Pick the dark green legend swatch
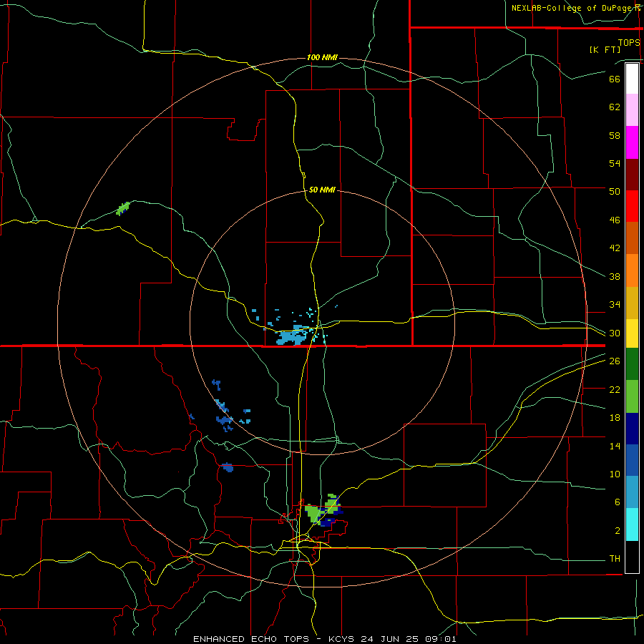Image resolution: width=644 pixels, height=644 pixels. tap(632, 364)
